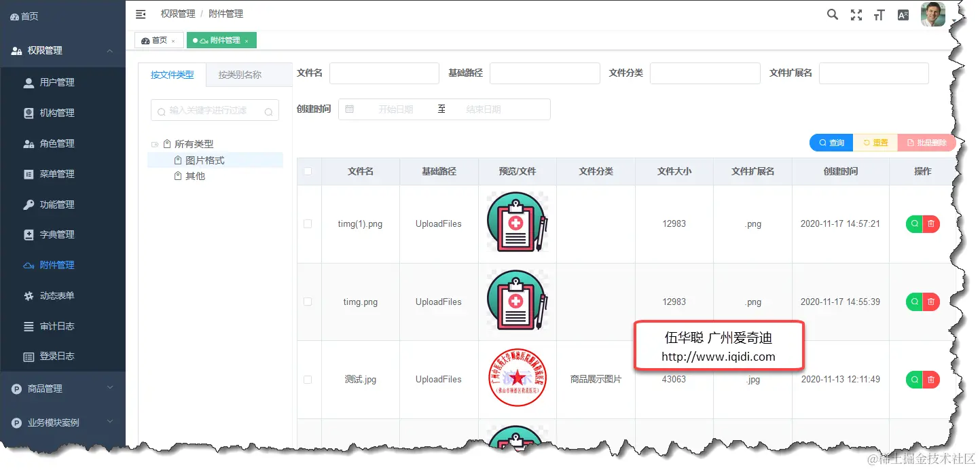Viewport: 980px width, 470px height.
Task: View details of 测试.jpg with green icon
Action: 914,379
